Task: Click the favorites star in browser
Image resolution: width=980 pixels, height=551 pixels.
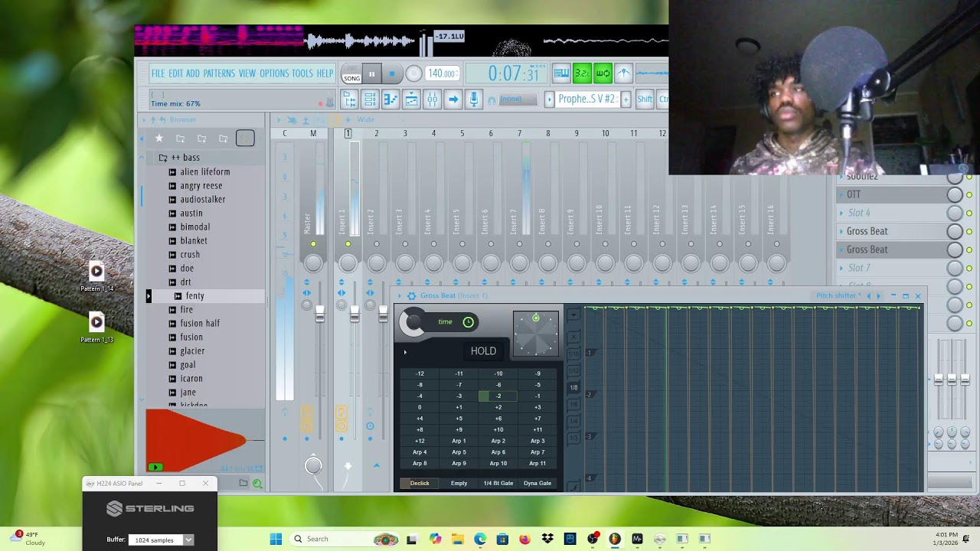Action: point(159,139)
